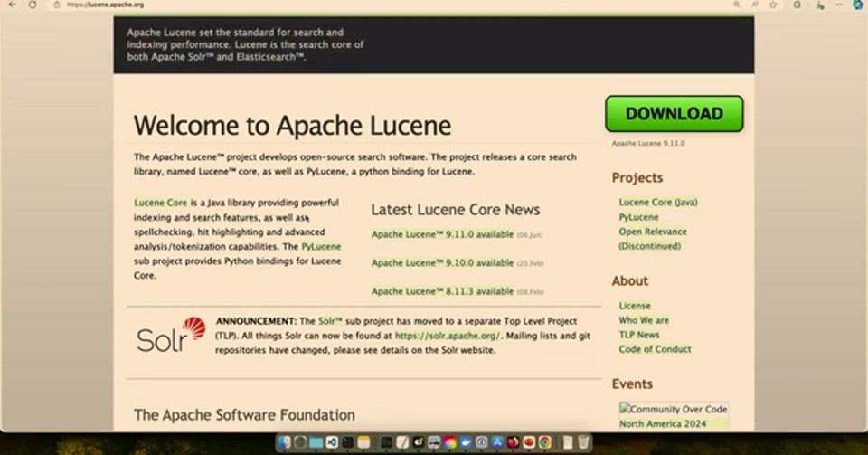Viewport: 868px width, 455px height.
Task: Open the Docker whale icon in Dock
Action: tap(467, 441)
